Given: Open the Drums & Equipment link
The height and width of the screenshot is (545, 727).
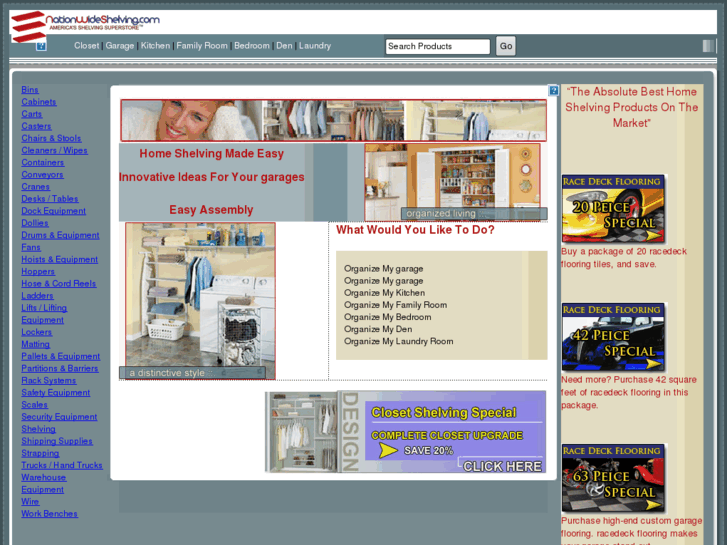Looking at the screenshot, I should [x=60, y=235].
